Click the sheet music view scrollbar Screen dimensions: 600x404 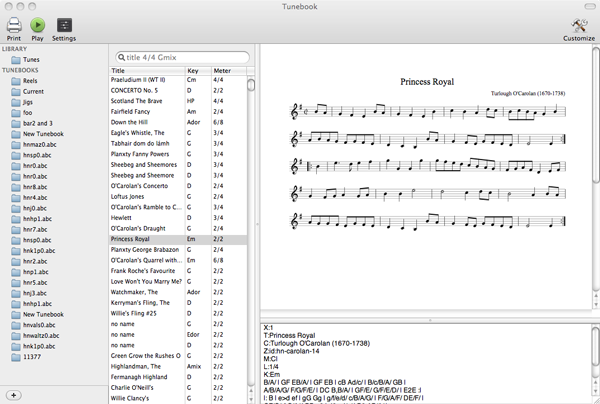tap(596, 115)
